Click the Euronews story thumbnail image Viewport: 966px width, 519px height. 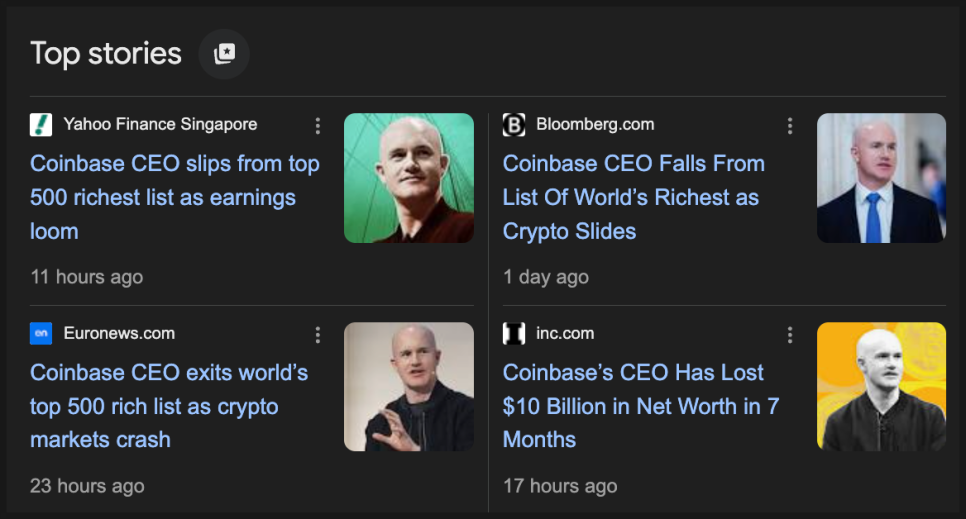[x=409, y=386]
